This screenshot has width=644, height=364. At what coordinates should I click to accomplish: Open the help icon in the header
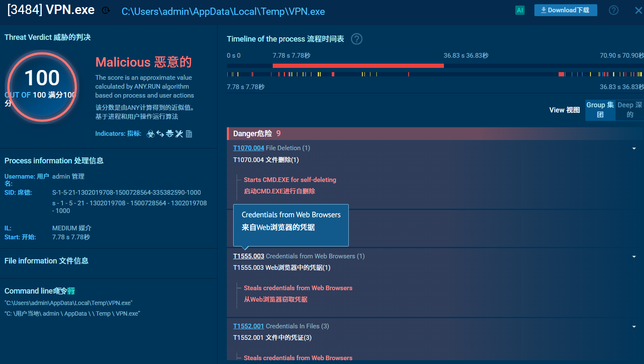pyautogui.click(x=613, y=10)
